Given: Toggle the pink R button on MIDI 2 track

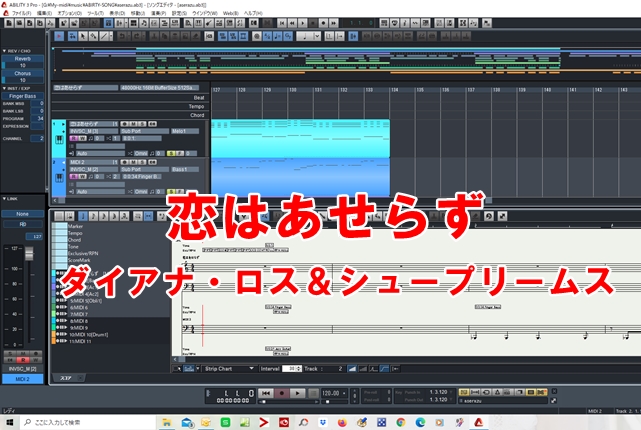Looking at the screenshot, I should pyautogui.click(x=74, y=177).
